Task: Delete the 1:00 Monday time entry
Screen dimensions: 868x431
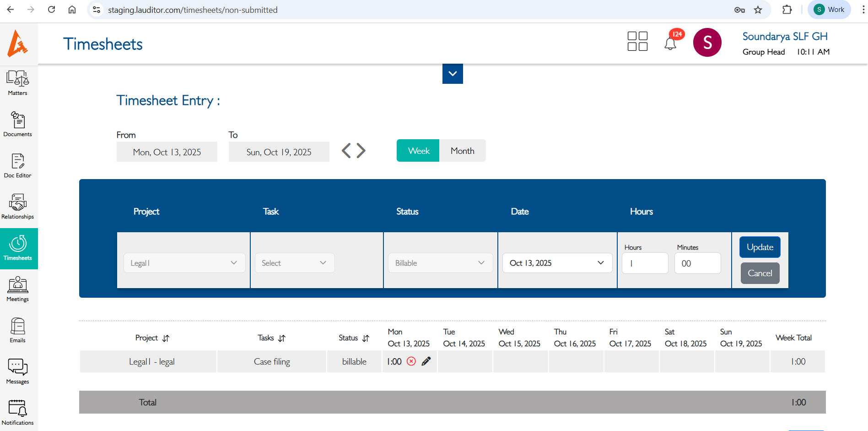Action: 411,361
